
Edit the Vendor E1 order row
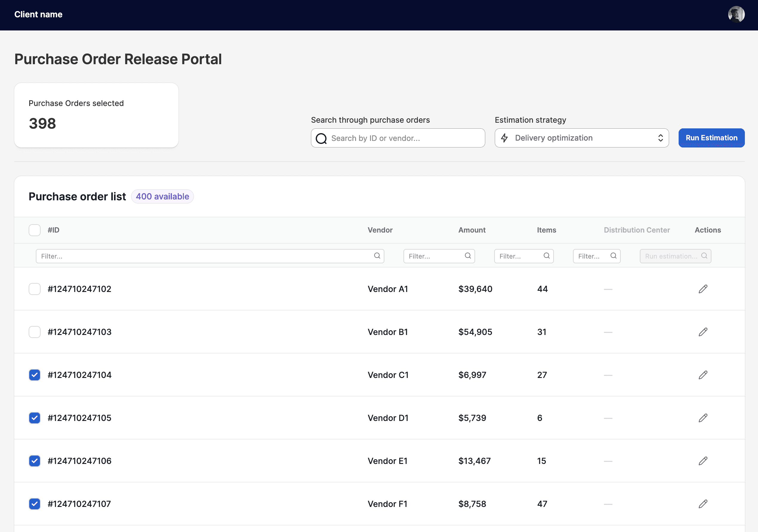coord(703,461)
